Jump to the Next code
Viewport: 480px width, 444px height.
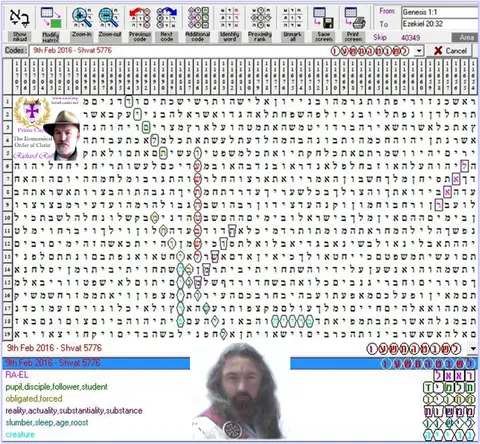[167, 24]
